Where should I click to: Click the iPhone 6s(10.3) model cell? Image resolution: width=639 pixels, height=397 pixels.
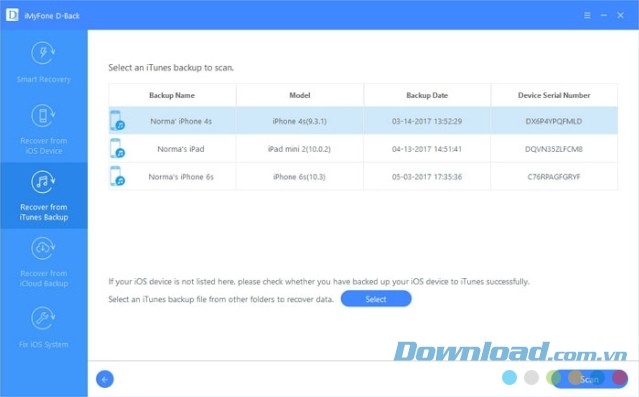tap(299, 176)
